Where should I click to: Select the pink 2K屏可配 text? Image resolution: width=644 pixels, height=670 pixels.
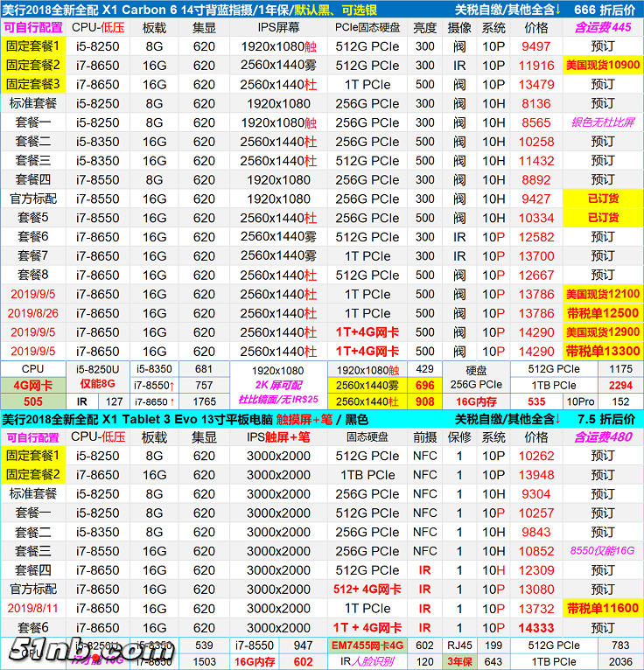(x=278, y=385)
